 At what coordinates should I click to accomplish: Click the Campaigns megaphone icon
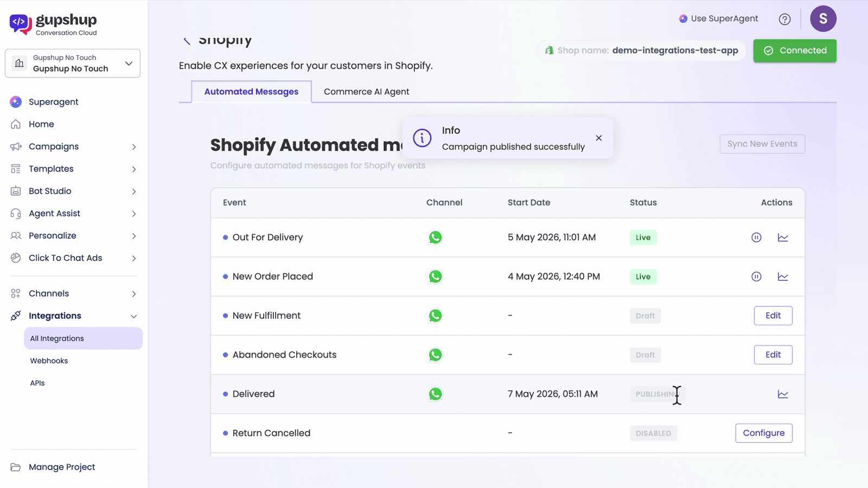tap(16, 146)
